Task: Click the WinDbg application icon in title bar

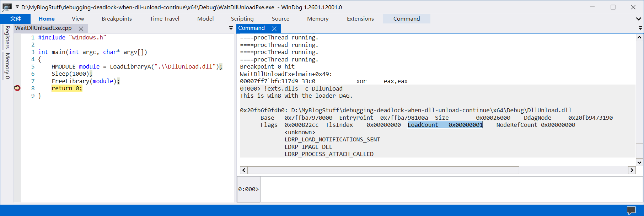Action: pyautogui.click(x=7, y=7)
